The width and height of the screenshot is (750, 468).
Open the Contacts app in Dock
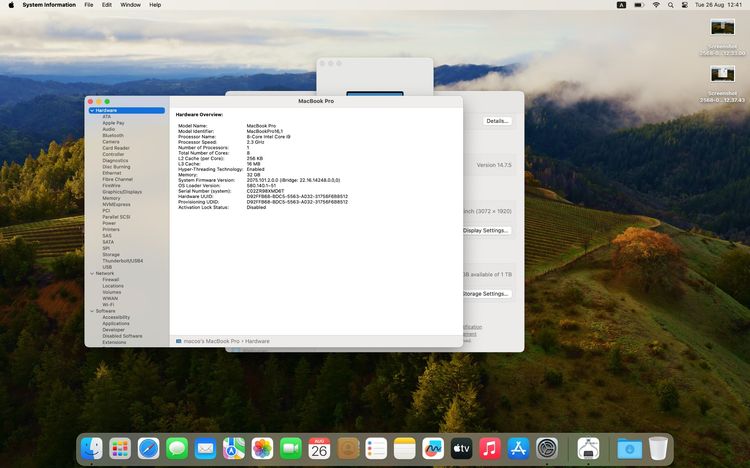click(x=348, y=449)
